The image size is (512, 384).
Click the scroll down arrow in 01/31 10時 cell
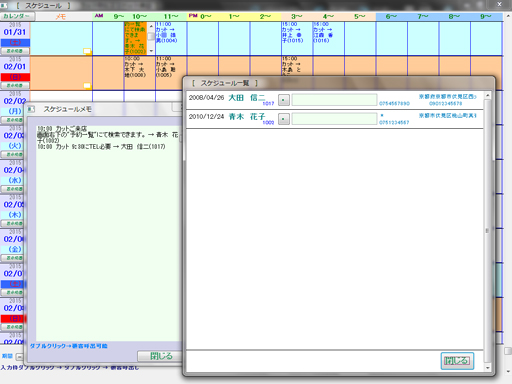(x=151, y=51)
